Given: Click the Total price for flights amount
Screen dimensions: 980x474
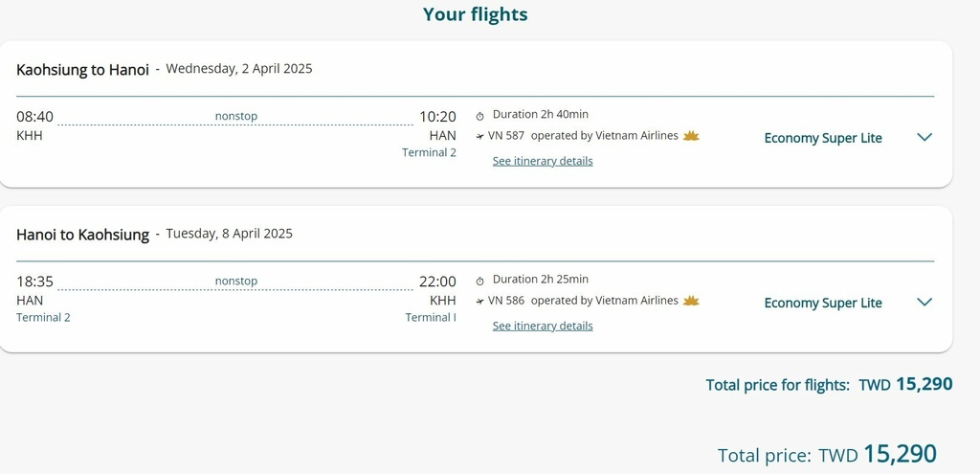Looking at the screenshot, I should pyautogui.click(x=905, y=384).
